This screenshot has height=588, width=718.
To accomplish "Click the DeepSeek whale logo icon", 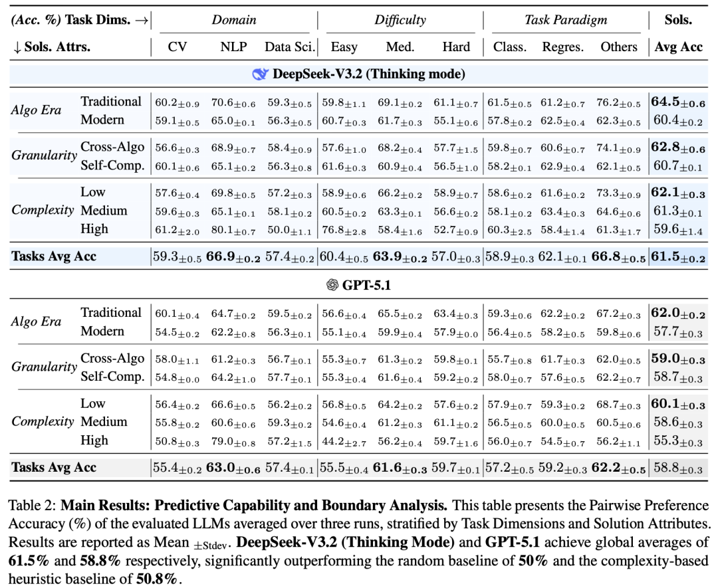I will 260,74.
